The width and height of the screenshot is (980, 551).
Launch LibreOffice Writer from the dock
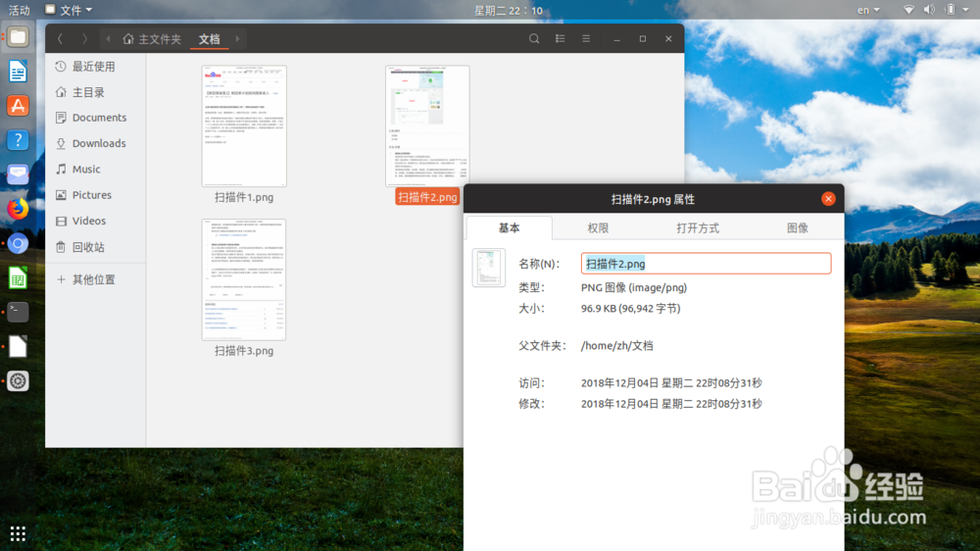(18, 72)
